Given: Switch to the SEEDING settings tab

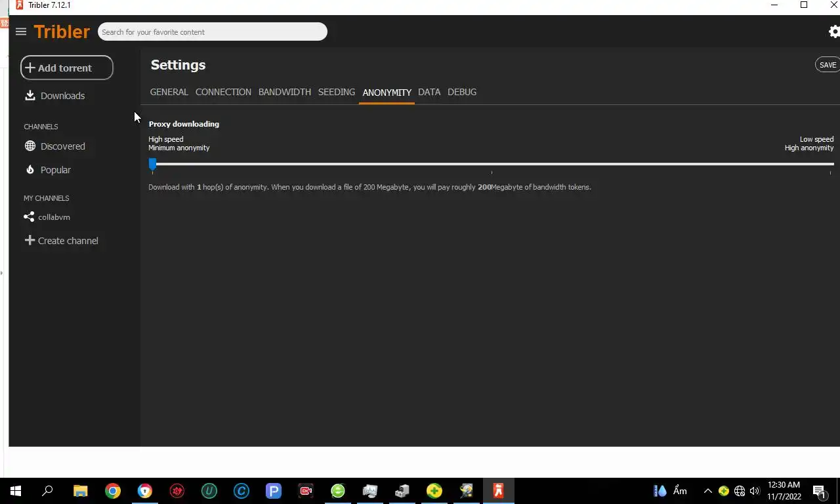Looking at the screenshot, I should click(337, 92).
